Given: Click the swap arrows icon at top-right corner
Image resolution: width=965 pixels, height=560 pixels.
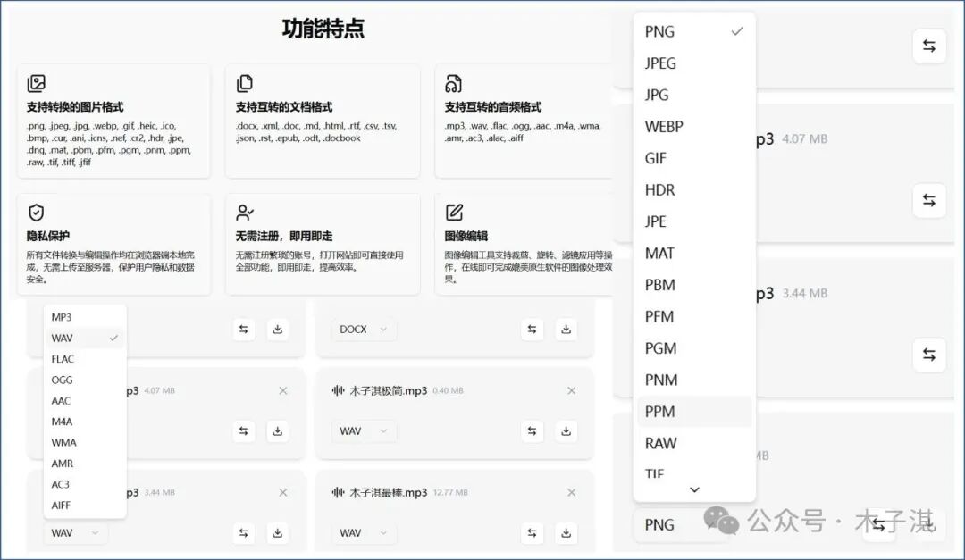Looking at the screenshot, I should coord(928,46).
